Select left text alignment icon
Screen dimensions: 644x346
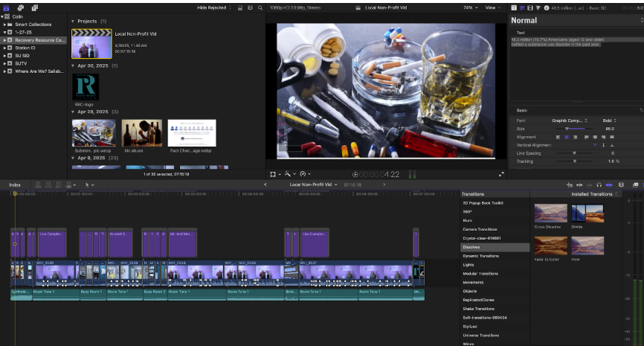tap(558, 137)
